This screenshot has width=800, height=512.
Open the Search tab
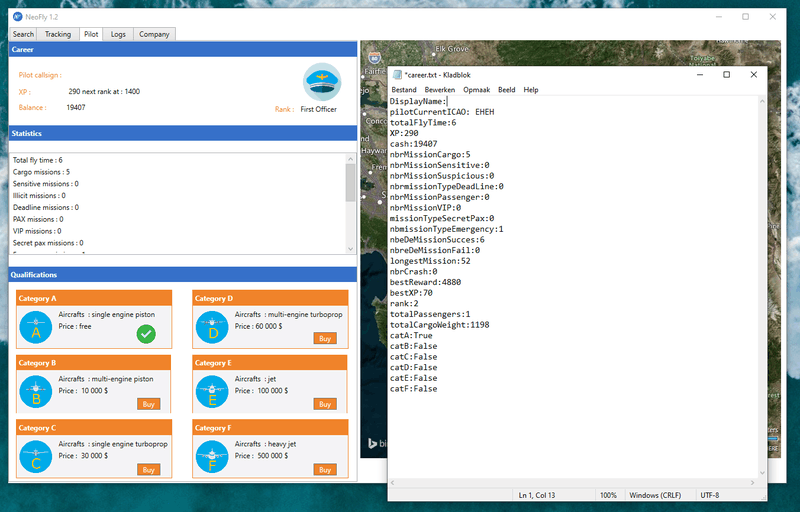coord(23,34)
